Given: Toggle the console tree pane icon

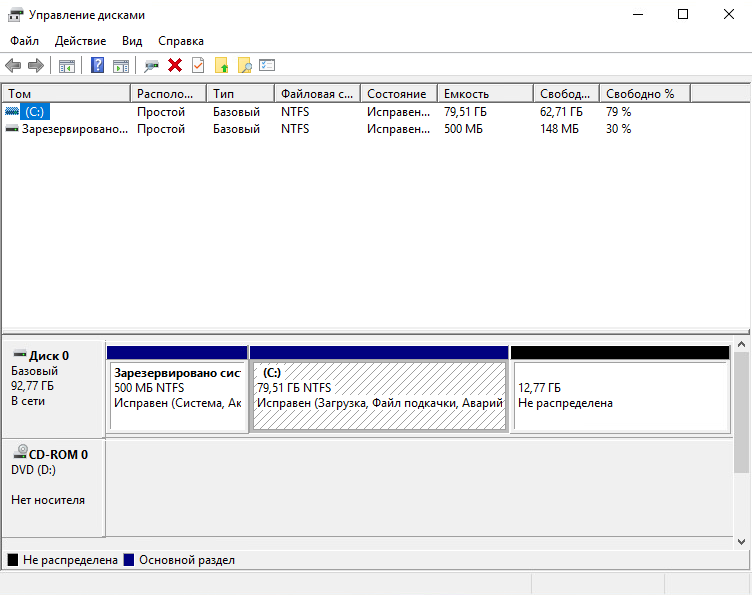Looking at the screenshot, I should click(67, 65).
